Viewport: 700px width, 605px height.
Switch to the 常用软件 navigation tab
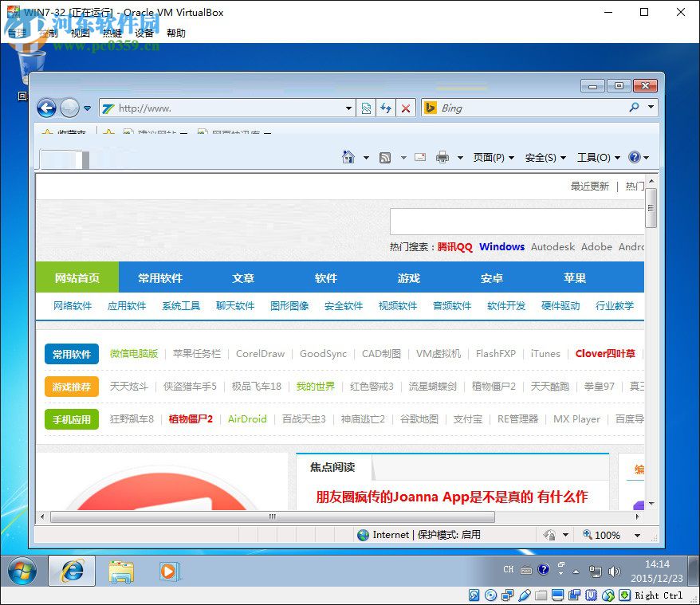point(159,277)
